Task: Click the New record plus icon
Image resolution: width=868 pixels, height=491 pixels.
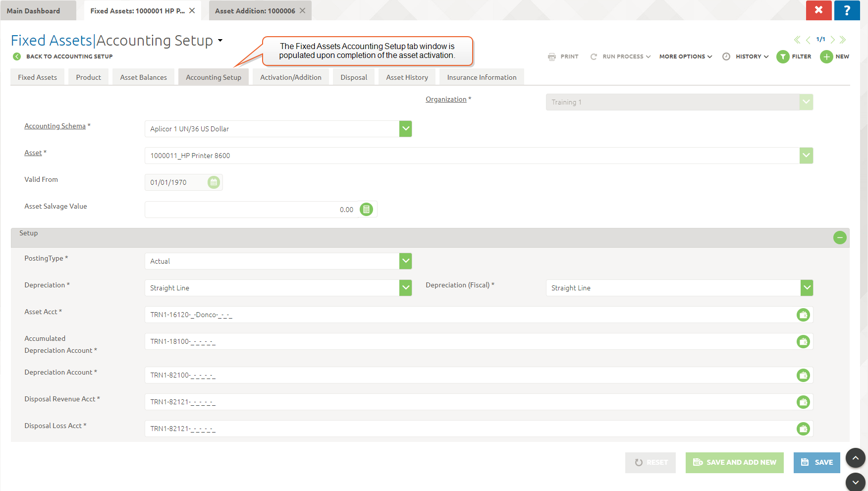Action: 826,57
